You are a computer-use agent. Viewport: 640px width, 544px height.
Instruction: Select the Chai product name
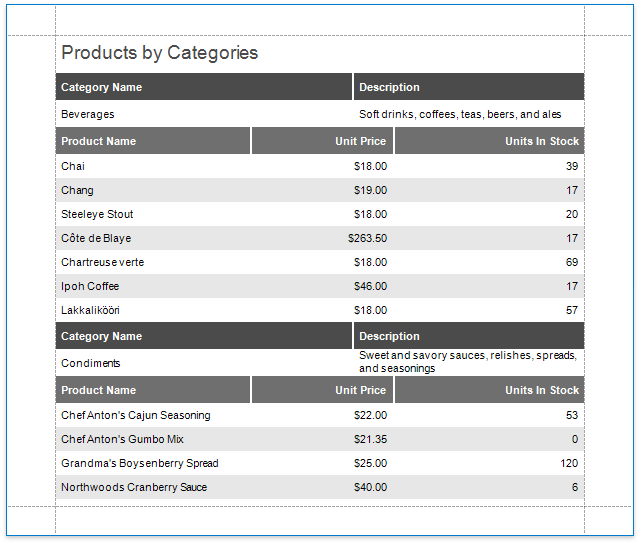click(x=73, y=166)
